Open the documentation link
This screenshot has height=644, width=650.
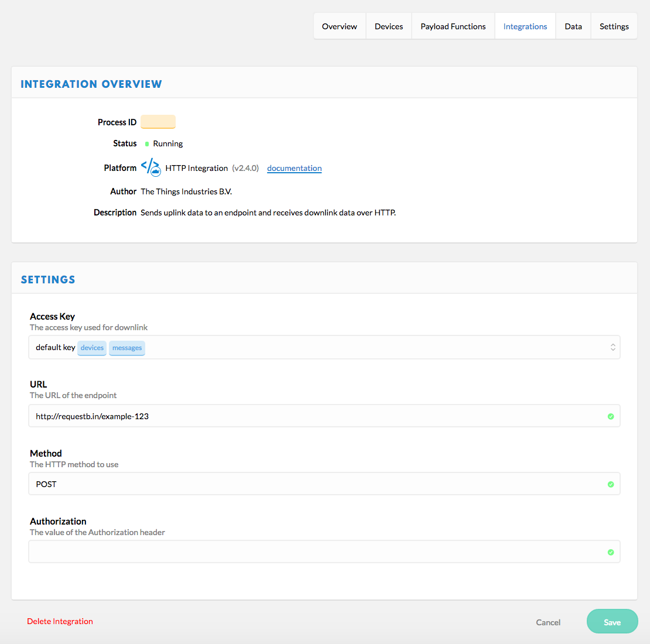pyautogui.click(x=294, y=168)
